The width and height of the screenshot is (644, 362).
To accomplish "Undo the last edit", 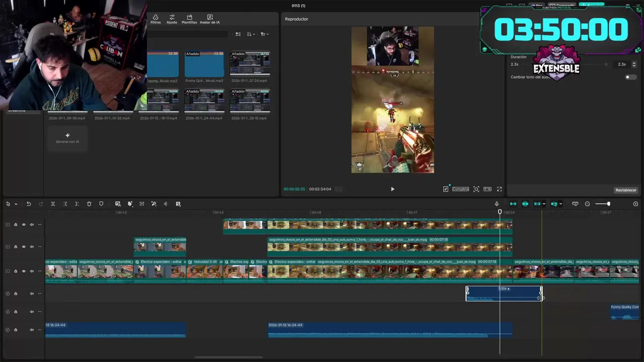I will [x=29, y=204].
